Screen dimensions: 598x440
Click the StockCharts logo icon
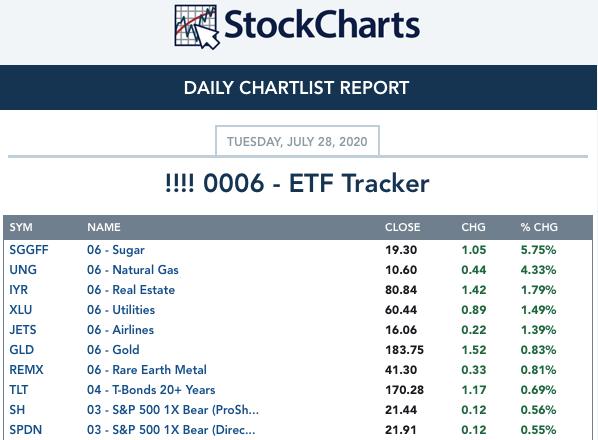point(197,27)
